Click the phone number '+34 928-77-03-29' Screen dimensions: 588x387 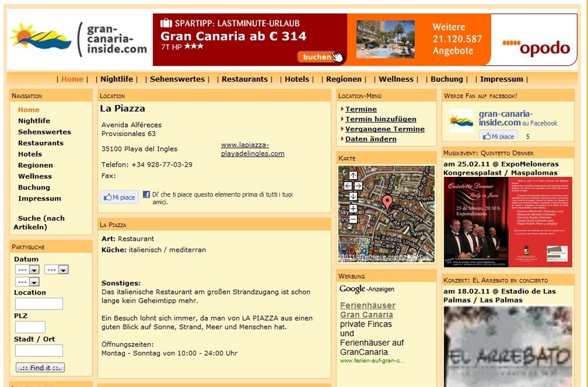(x=162, y=165)
